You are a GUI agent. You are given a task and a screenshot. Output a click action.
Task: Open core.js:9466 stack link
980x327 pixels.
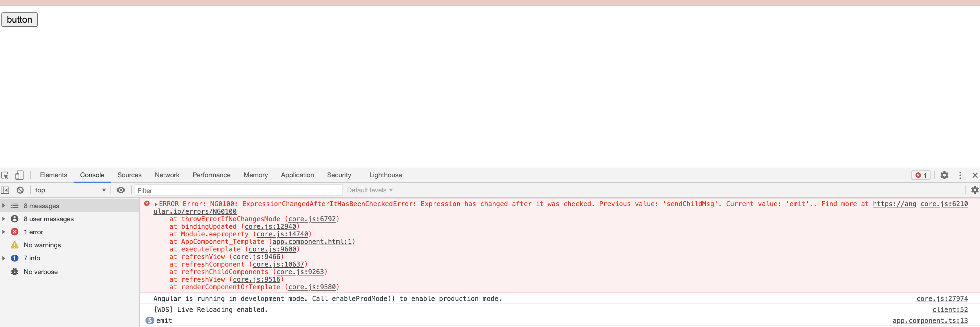[256, 257]
